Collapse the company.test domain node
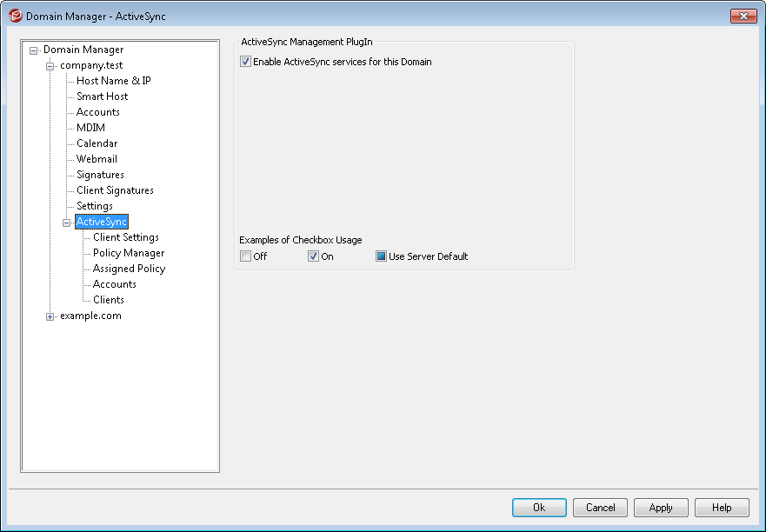Viewport: 766px width, 532px height. 50,66
